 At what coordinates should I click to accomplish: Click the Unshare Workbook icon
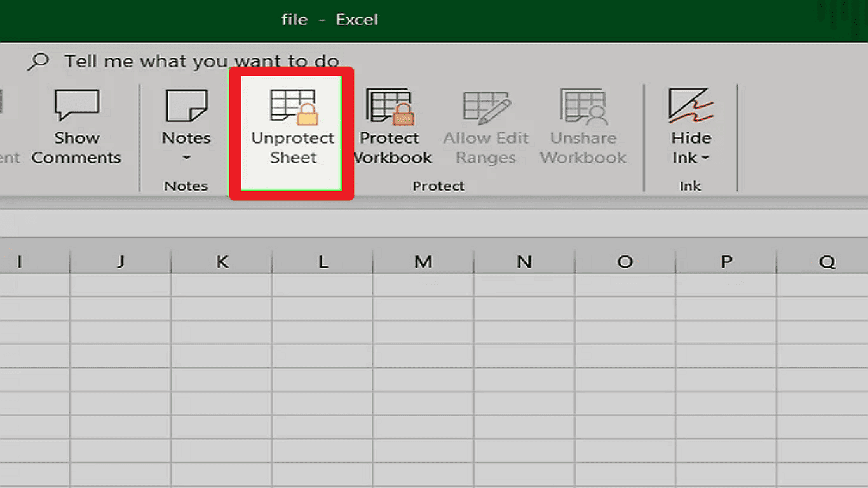(583, 106)
